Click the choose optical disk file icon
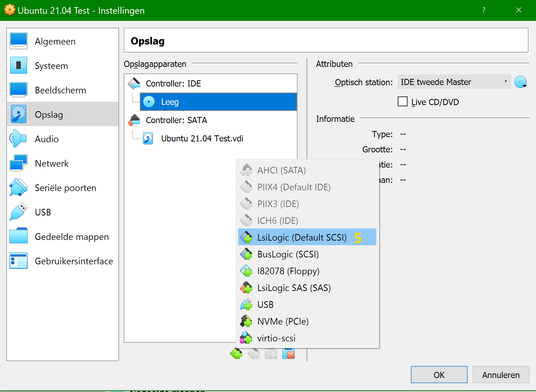536x392 pixels. [520, 82]
